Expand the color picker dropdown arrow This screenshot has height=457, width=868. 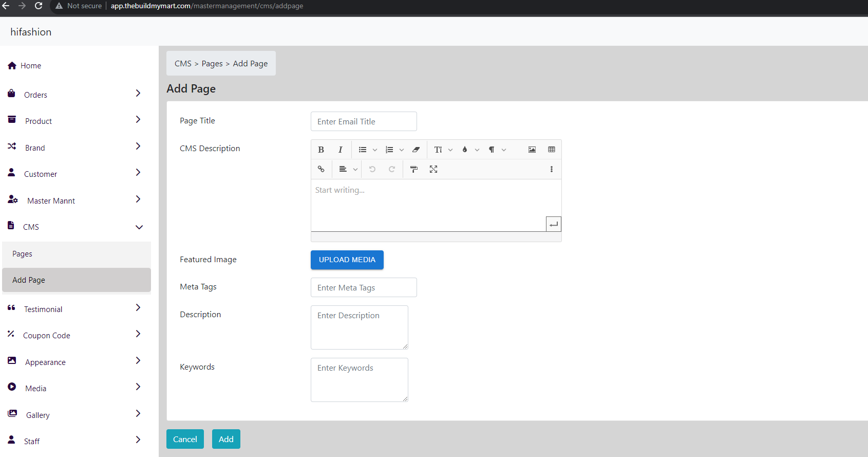pos(477,150)
